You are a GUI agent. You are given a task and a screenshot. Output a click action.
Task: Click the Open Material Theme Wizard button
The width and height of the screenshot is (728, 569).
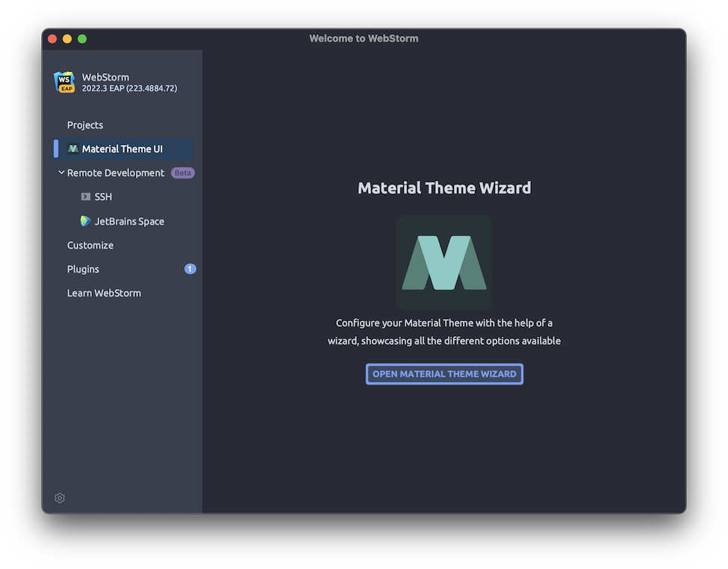coord(444,373)
